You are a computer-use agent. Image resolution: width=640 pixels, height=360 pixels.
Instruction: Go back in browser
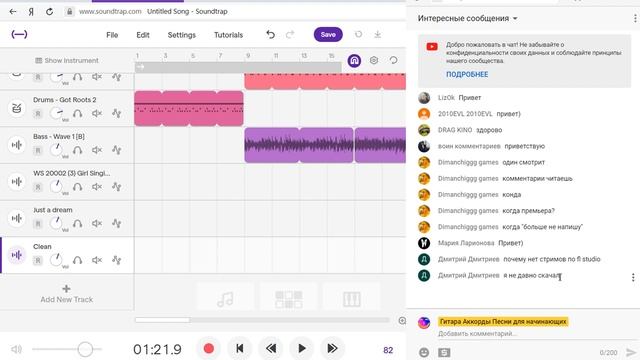point(13,11)
